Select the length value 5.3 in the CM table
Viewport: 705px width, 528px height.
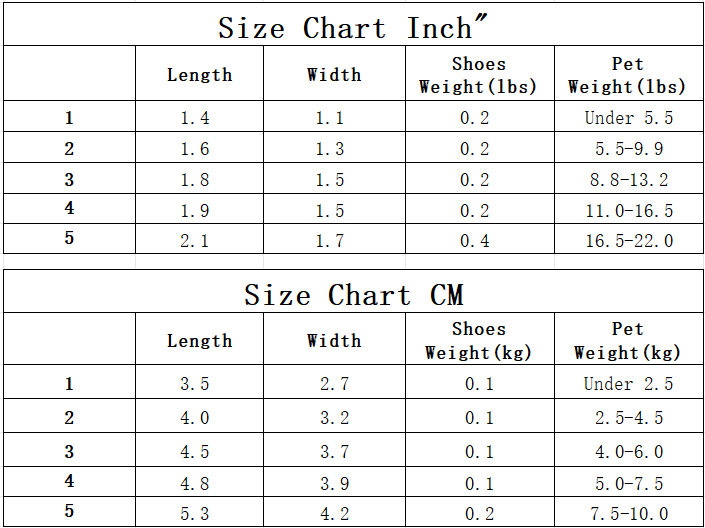[x=194, y=513]
